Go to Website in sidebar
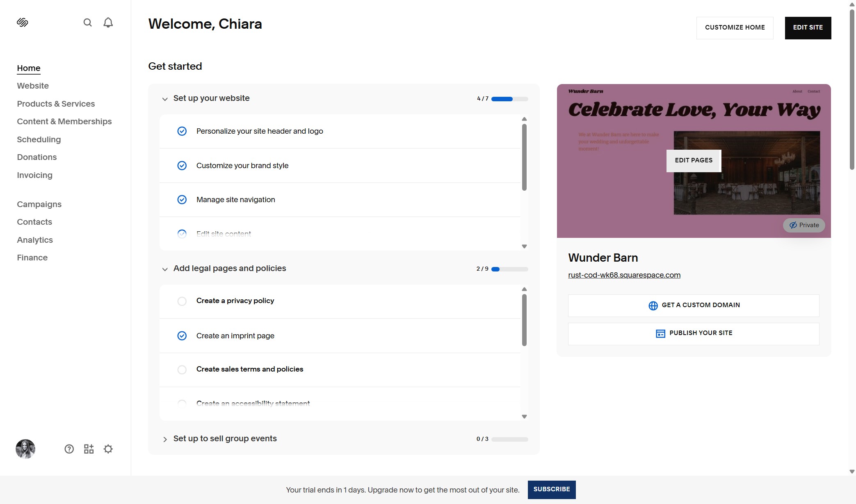The height and width of the screenshot is (504, 856). [x=33, y=86]
